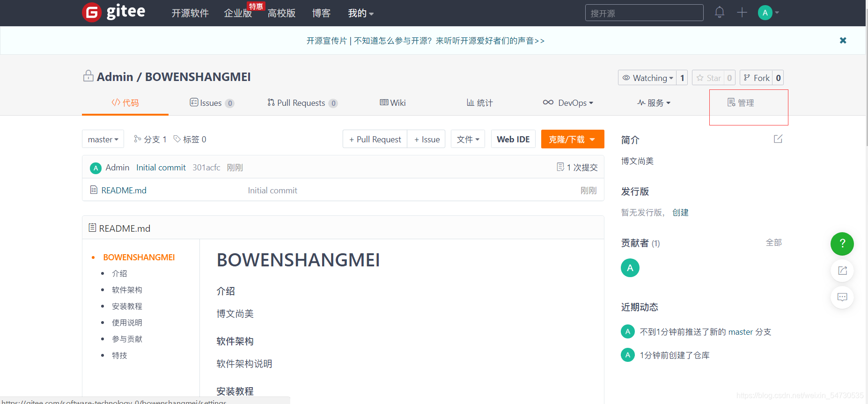Expand the DevOps dropdown tab
868x404 pixels.
point(568,103)
